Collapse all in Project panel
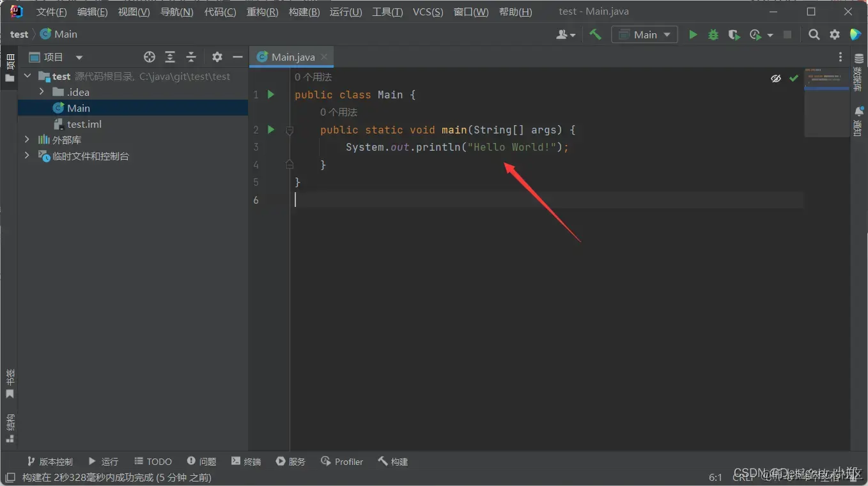Viewport: 868px width, 486px height. click(x=191, y=57)
